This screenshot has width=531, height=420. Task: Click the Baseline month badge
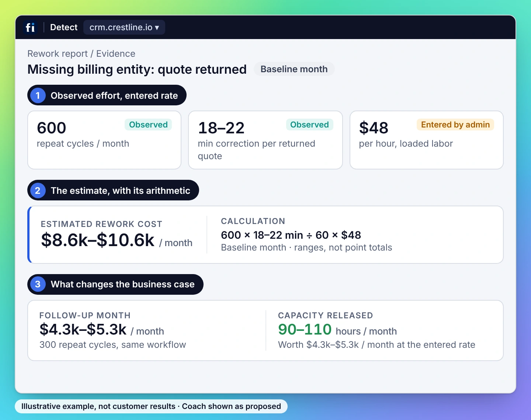pos(294,69)
